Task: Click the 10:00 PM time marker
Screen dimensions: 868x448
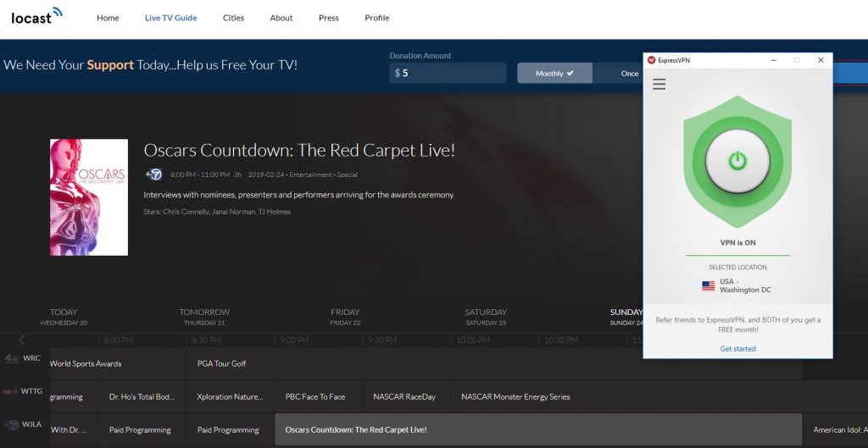Action: pos(472,340)
